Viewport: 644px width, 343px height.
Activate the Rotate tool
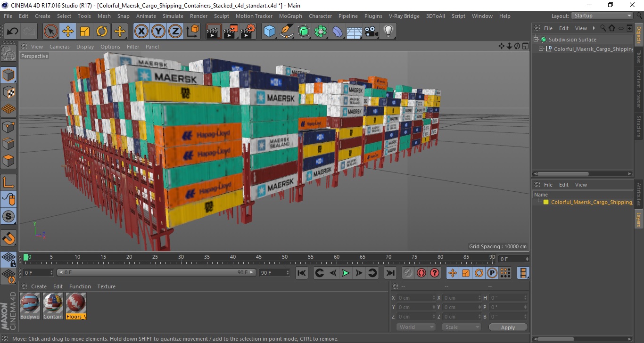tap(102, 32)
